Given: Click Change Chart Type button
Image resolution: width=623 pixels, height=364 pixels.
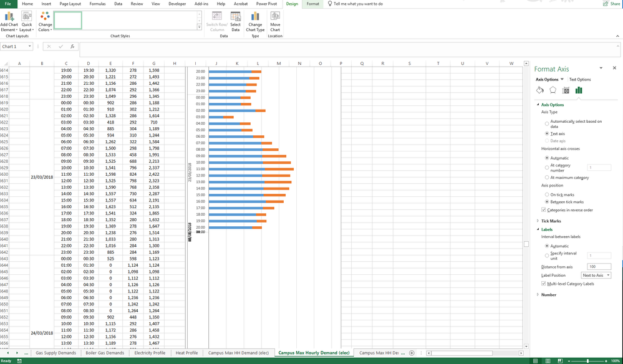Looking at the screenshot, I should pyautogui.click(x=255, y=22).
